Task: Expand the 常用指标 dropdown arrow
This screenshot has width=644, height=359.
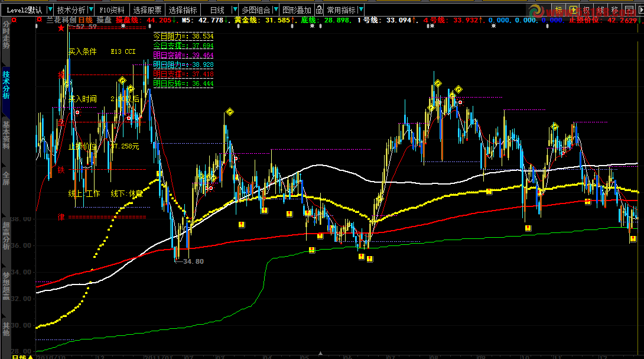Action: coord(361,10)
